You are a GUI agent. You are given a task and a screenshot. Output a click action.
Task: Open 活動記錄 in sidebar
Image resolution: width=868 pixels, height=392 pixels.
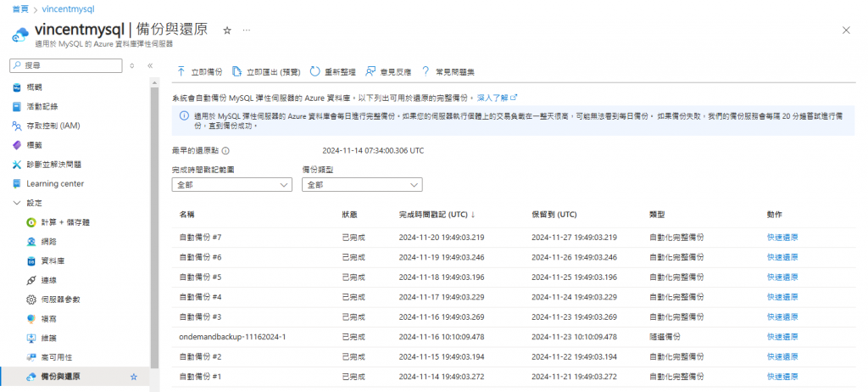tap(42, 106)
